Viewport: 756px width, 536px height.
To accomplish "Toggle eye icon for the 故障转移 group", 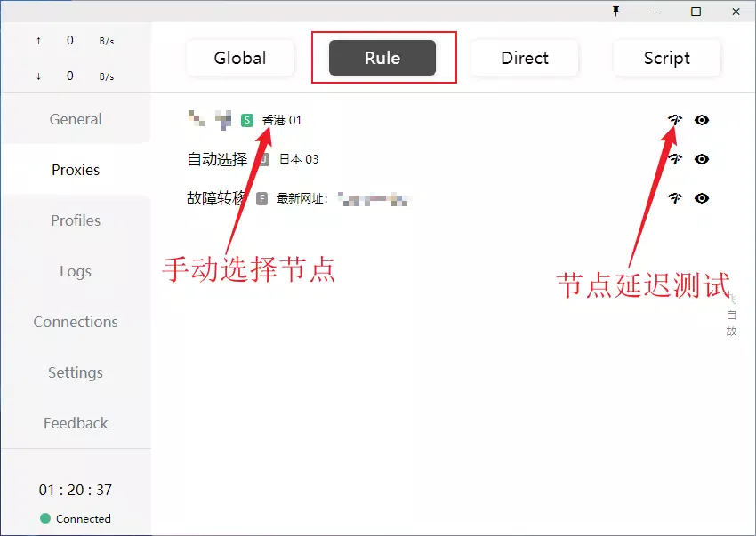I will pyautogui.click(x=702, y=198).
